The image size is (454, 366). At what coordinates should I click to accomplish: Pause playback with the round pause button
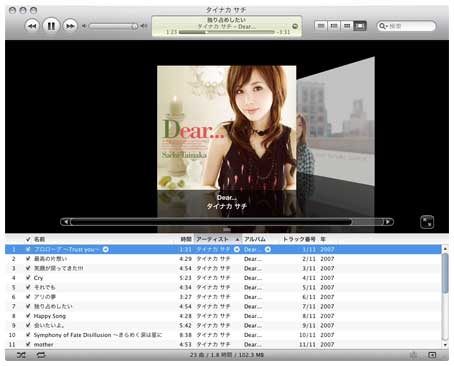[x=51, y=26]
